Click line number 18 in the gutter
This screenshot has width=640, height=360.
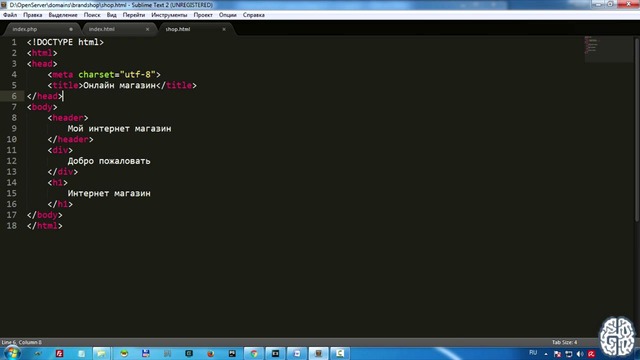[11, 226]
